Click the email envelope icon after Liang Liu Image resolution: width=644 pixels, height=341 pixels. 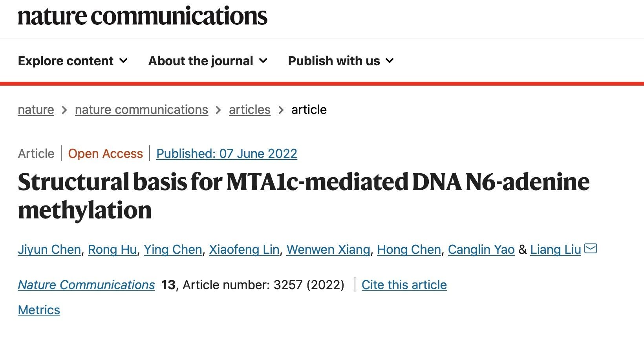(591, 249)
